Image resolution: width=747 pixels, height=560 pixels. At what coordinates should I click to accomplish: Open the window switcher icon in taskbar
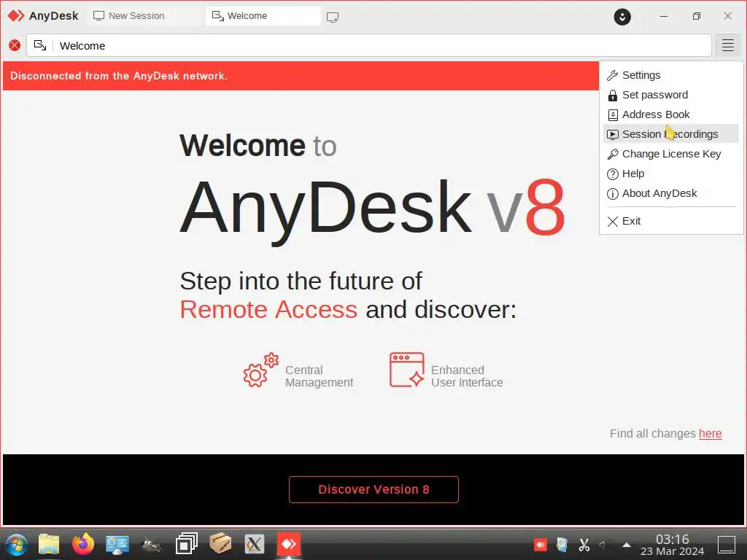pyautogui.click(x=186, y=544)
